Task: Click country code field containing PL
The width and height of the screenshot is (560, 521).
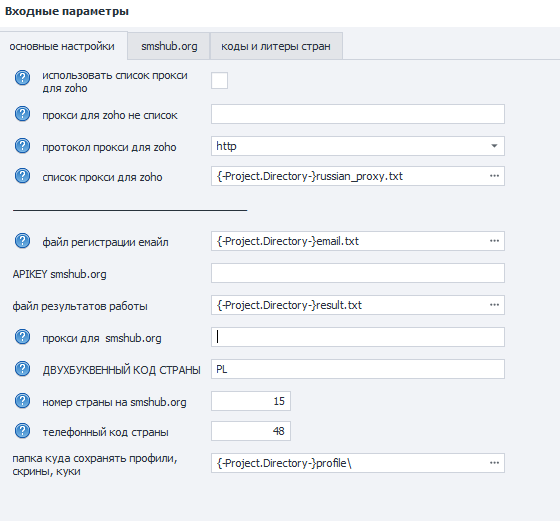Action: click(x=358, y=369)
